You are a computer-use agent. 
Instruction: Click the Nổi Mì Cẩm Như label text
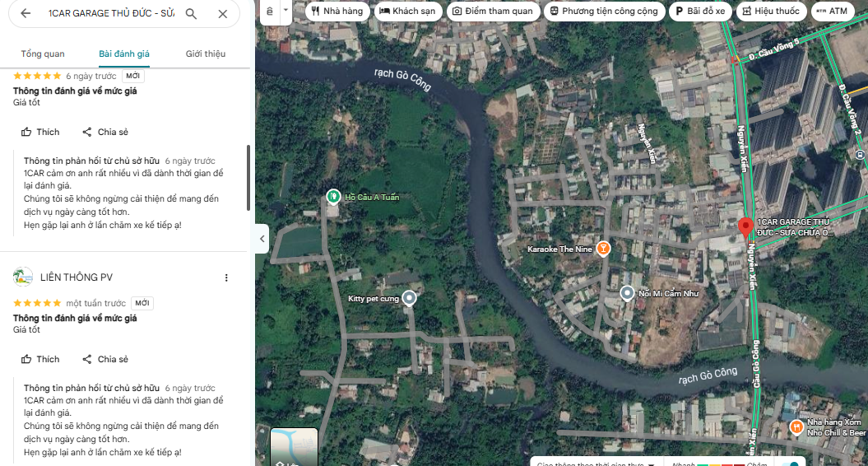[668, 294]
